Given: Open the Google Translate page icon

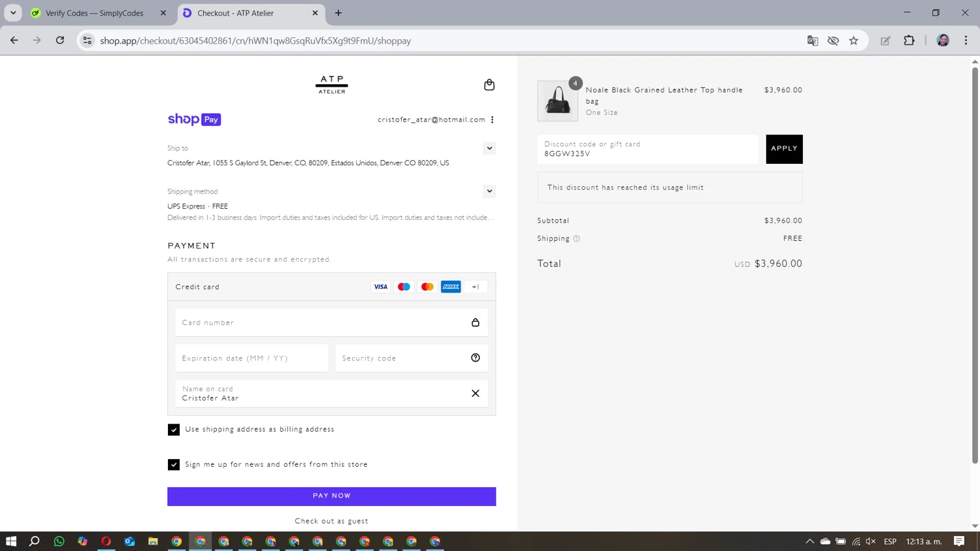Looking at the screenshot, I should pyautogui.click(x=813, y=40).
